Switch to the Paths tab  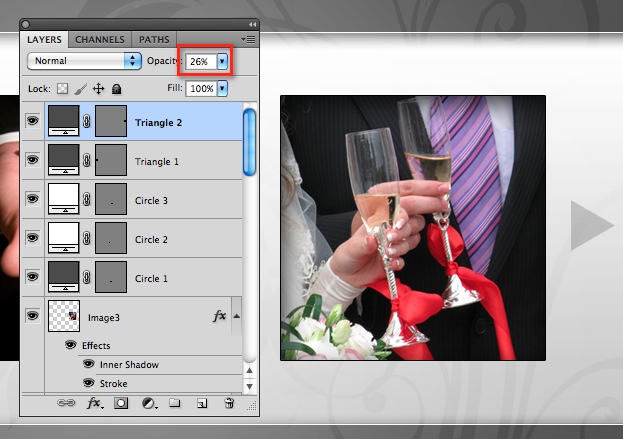coord(154,40)
